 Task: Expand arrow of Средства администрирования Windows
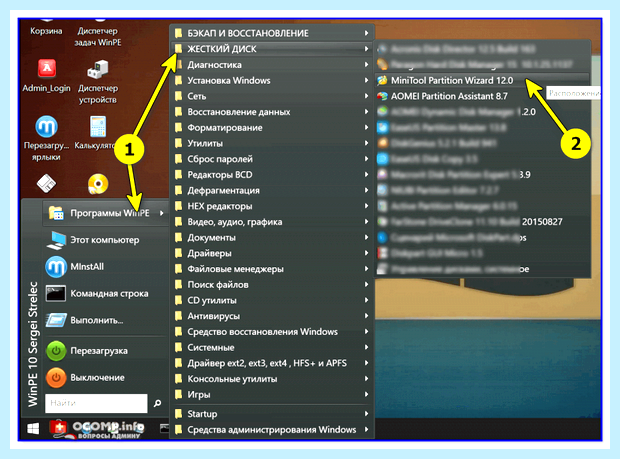pos(367,429)
